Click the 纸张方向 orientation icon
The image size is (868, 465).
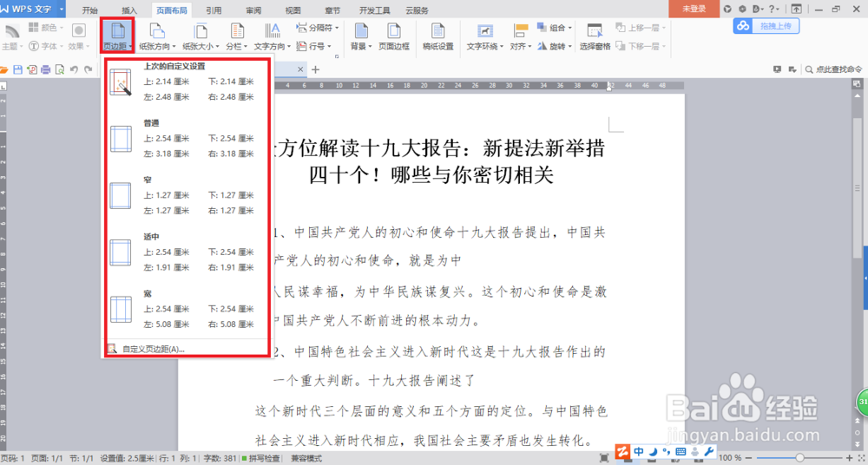point(156,31)
